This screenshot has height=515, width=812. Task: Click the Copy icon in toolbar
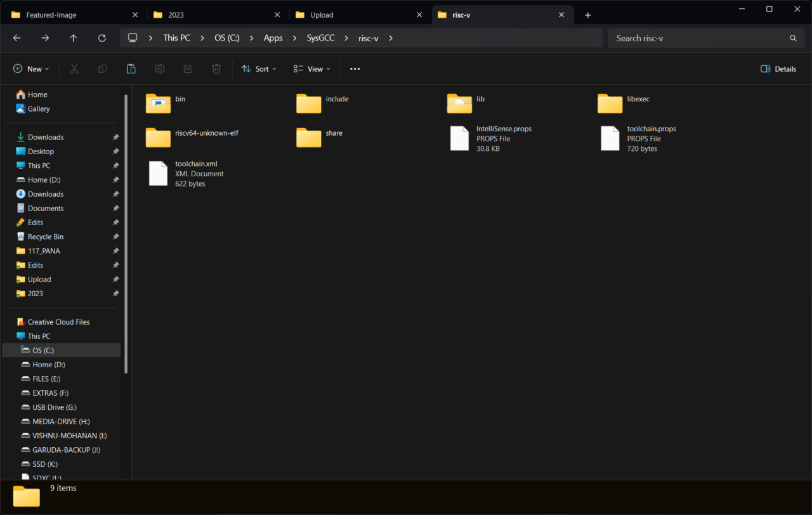[103, 68]
